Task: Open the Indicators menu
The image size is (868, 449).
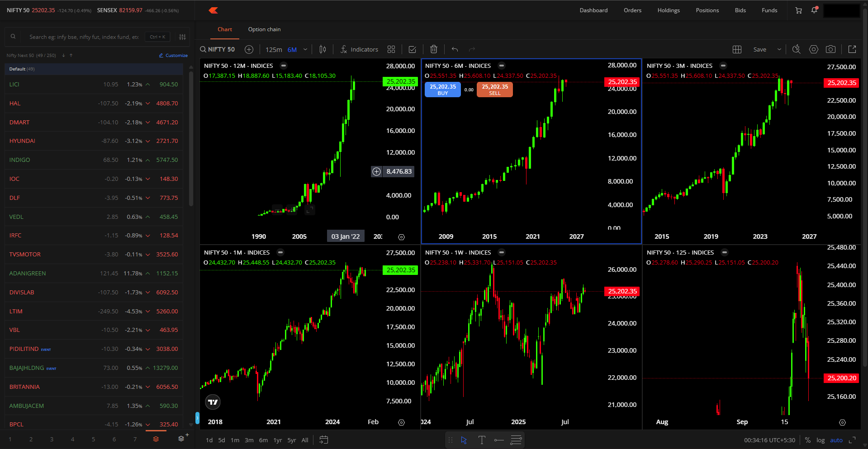Action: pos(359,49)
